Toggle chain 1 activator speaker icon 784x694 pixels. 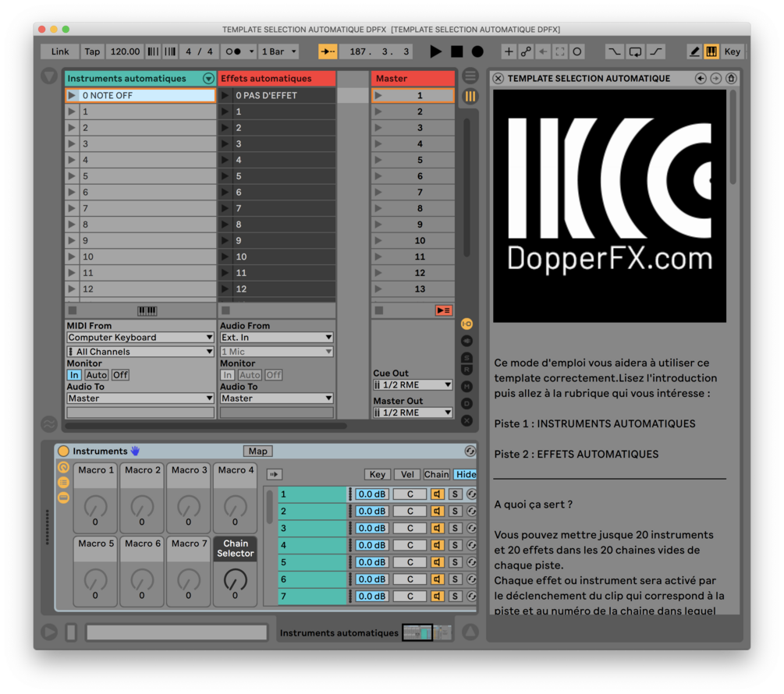tap(437, 494)
